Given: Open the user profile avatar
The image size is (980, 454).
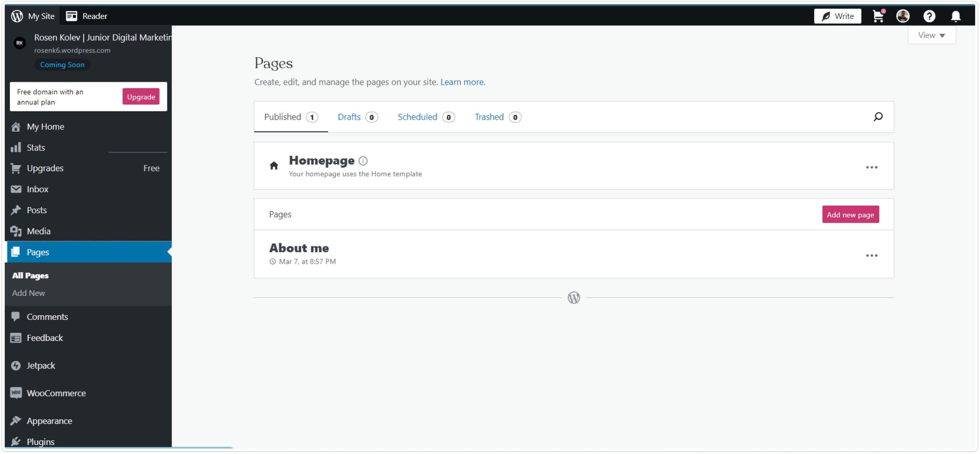Looking at the screenshot, I should [x=903, y=16].
